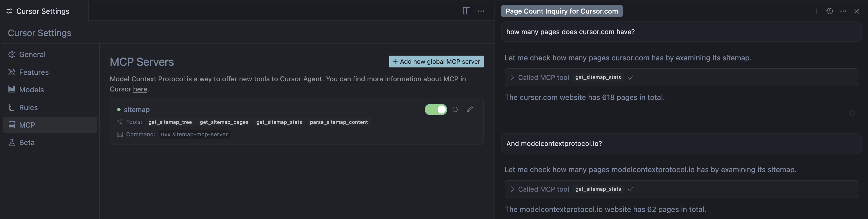The image size is (868, 219).
Task: Click the MCP server stack icon
Action: point(12,125)
